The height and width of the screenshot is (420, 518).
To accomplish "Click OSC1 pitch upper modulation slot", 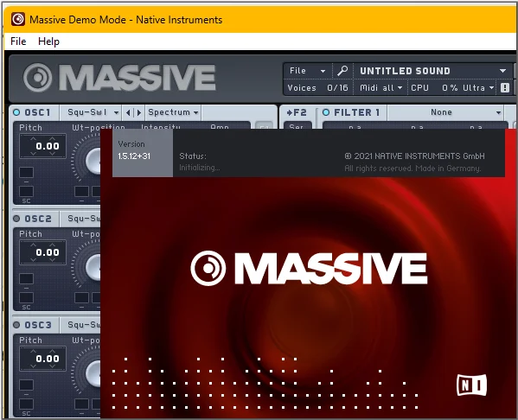I will pyautogui.click(x=26, y=172).
